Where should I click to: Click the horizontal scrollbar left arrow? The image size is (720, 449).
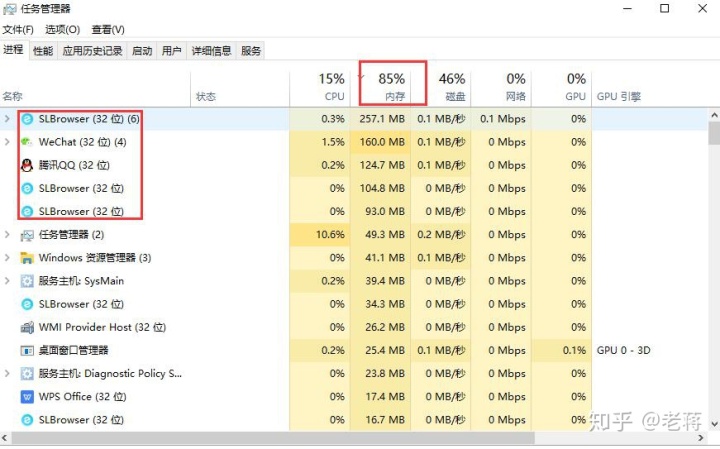(5, 438)
